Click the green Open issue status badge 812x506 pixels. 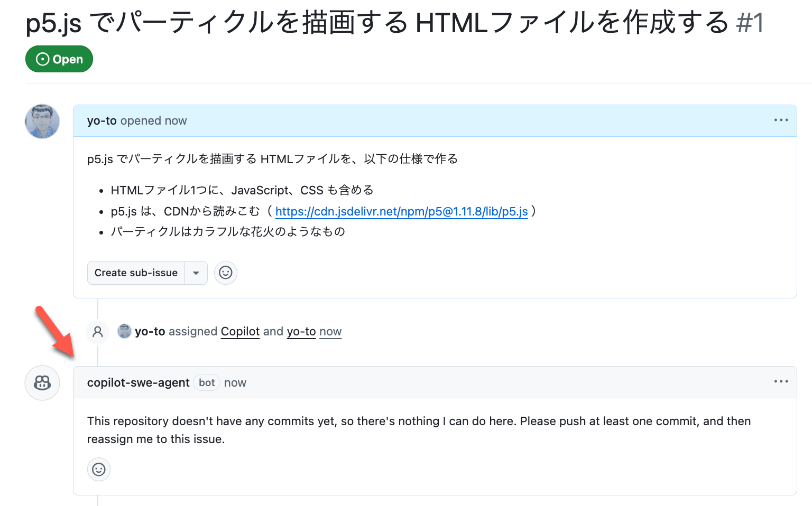pyautogui.click(x=59, y=59)
